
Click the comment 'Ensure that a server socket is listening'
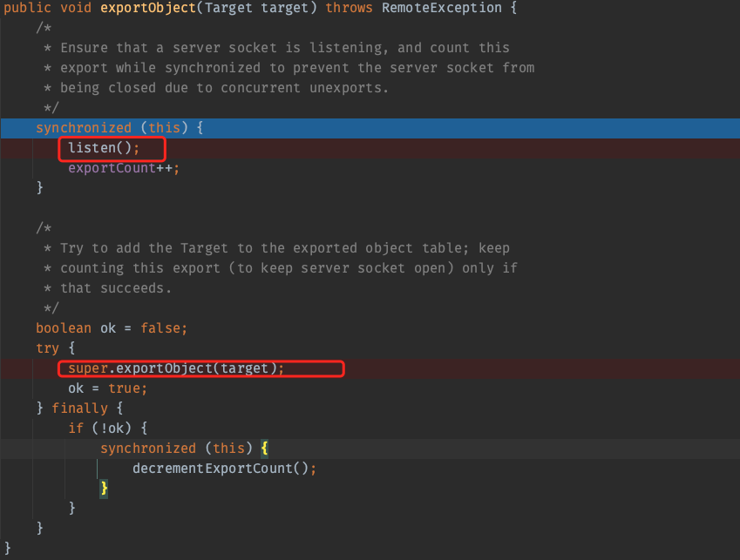coord(284,48)
